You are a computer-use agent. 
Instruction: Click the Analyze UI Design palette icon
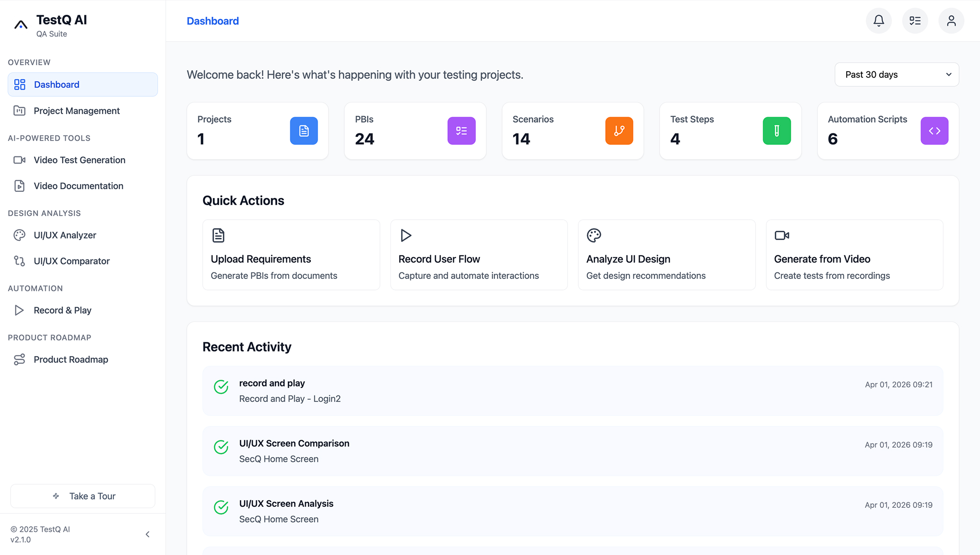click(x=594, y=235)
